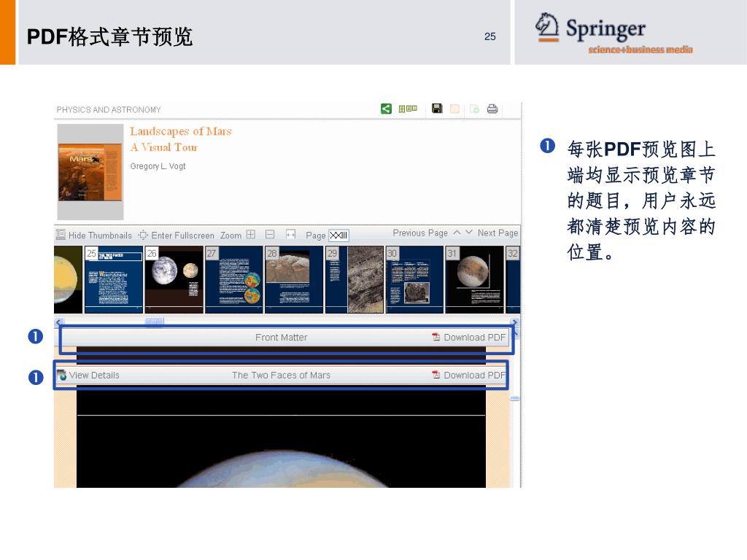The image size is (747, 560).
Task: Switch to fullscreen mode
Action: coord(177,235)
